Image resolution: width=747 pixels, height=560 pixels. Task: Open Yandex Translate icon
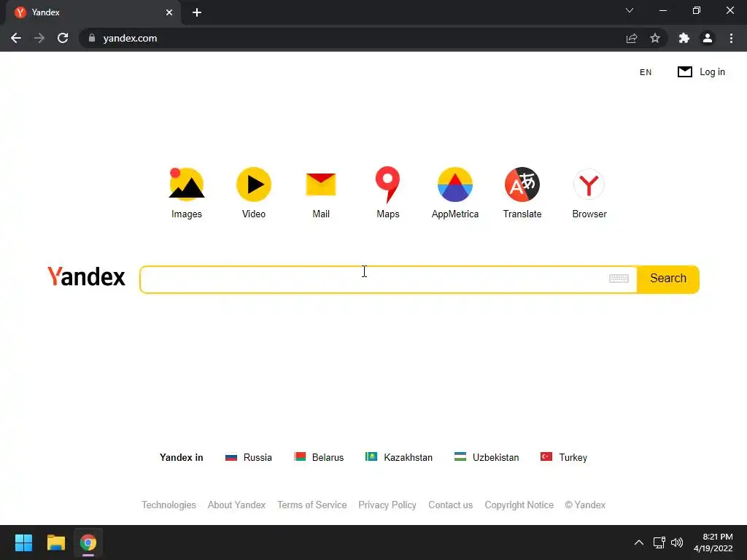[522, 184]
